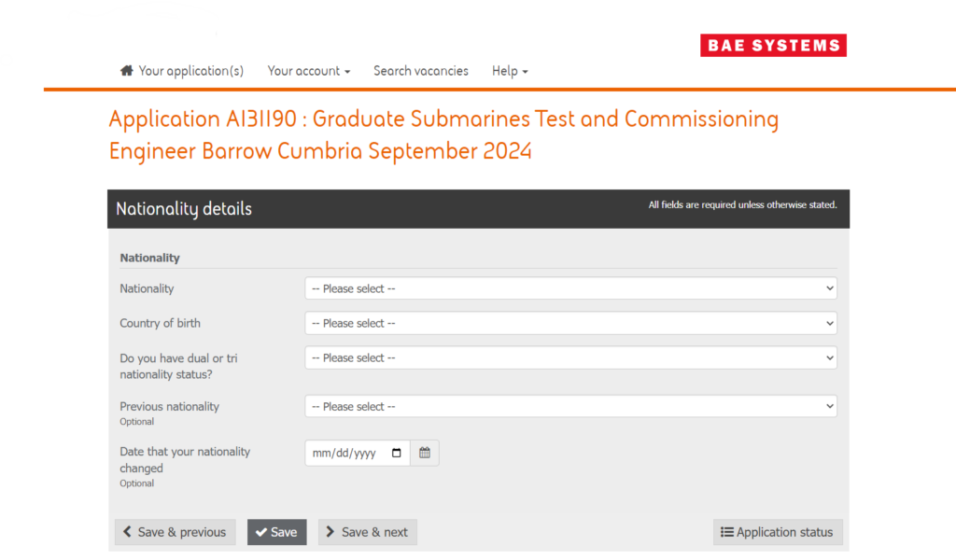Open the Help menu

[510, 71]
